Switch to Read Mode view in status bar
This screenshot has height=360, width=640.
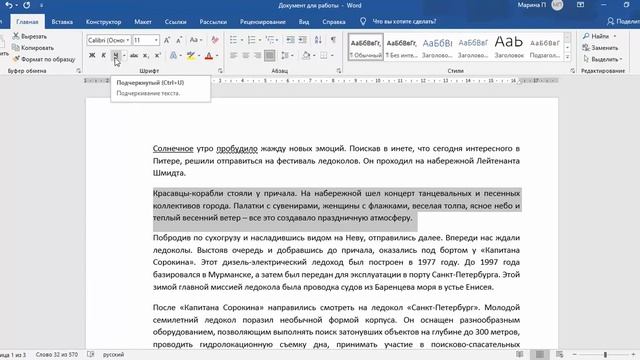pyautogui.click(x=520, y=354)
